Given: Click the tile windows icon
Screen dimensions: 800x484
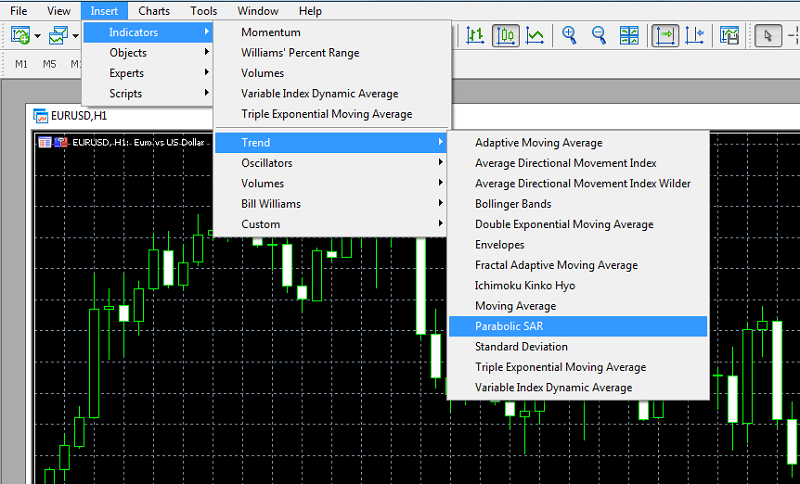Looking at the screenshot, I should (x=629, y=36).
